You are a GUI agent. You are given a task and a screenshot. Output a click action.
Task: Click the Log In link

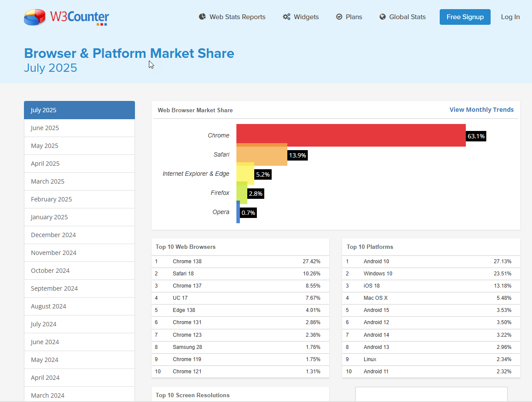pos(510,17)
